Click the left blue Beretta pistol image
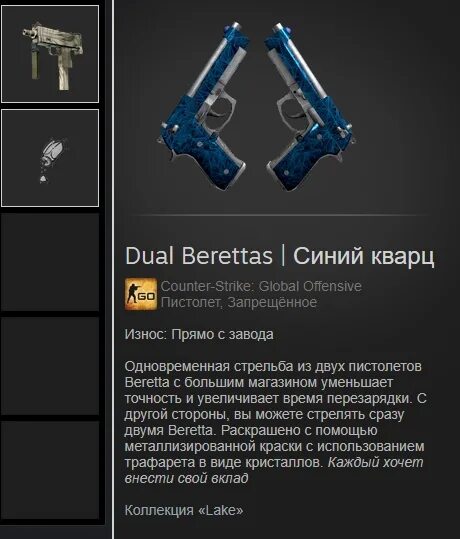Screen dimensions: 460x539 pos(205,107)
